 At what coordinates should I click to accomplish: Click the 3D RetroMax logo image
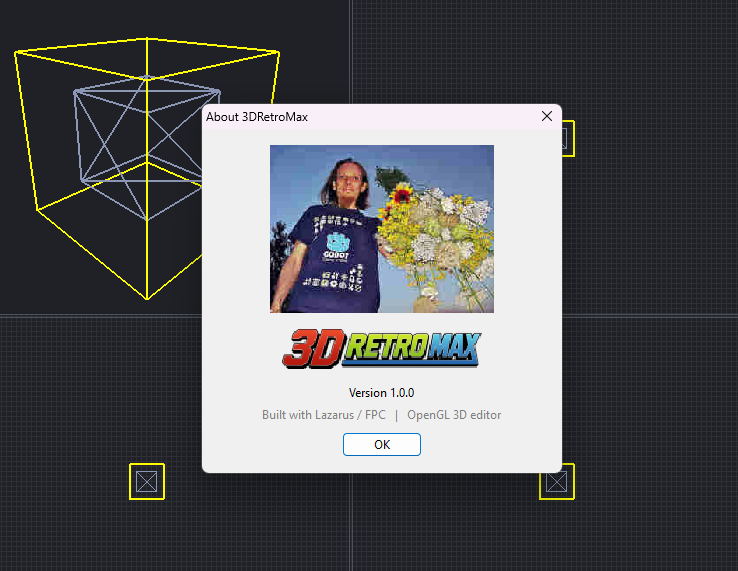tap(382, 348)
